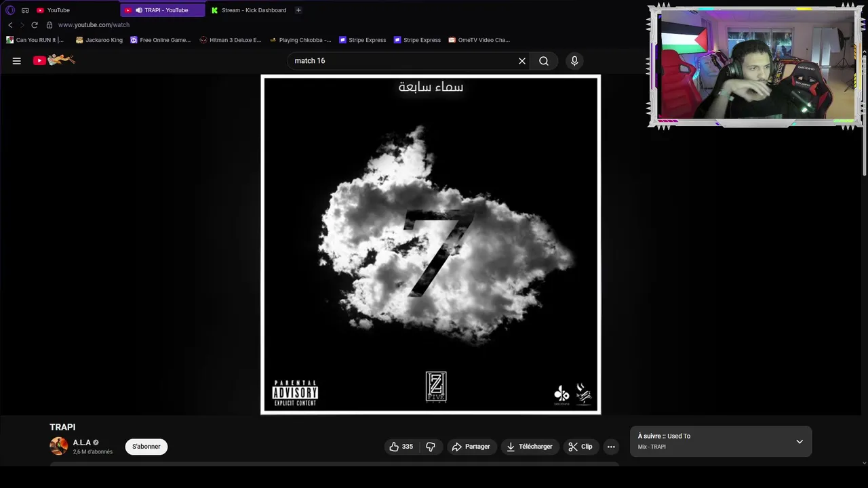Image resolution: width=868 pixels, height=488 pixels.
Task: Open Opera browser menu icon
Action: point(10,10)
